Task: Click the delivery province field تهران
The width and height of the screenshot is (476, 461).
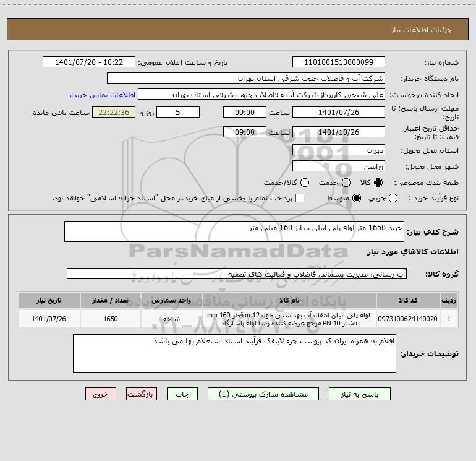Action: pyautogui.click(x=339, y=150)
